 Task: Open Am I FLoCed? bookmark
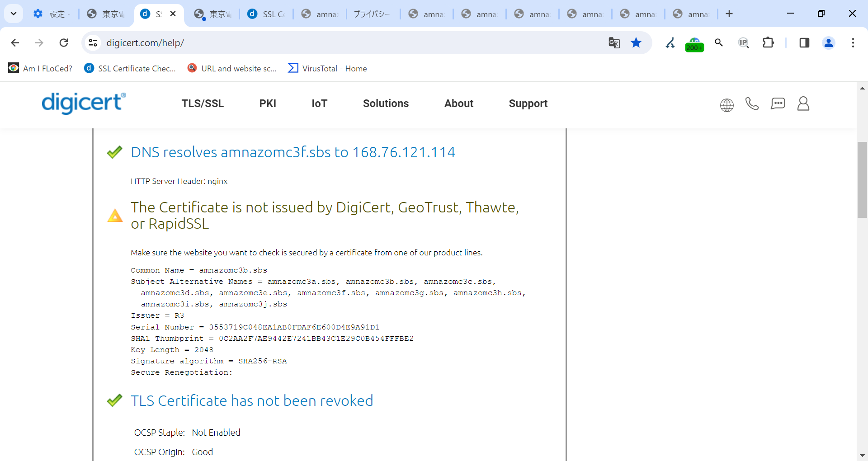click(x=40, y=68)
